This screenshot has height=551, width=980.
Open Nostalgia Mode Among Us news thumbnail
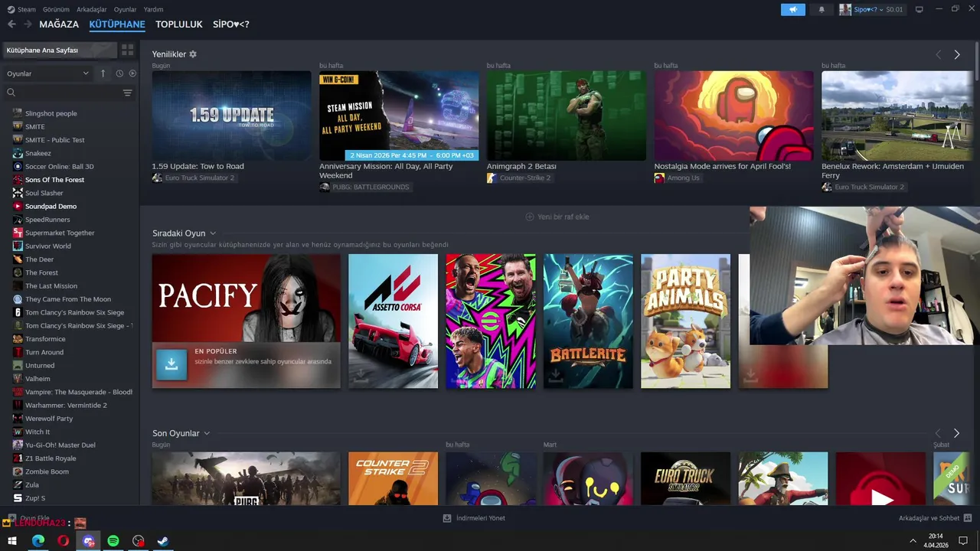pyautogui.click(x=733, y=116)
